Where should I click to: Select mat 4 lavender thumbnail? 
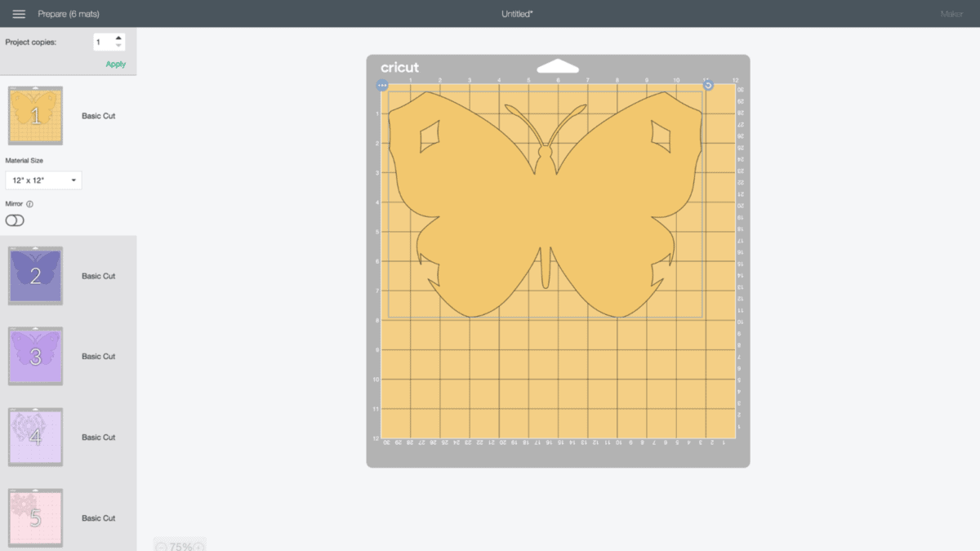(x=35, y=438)
